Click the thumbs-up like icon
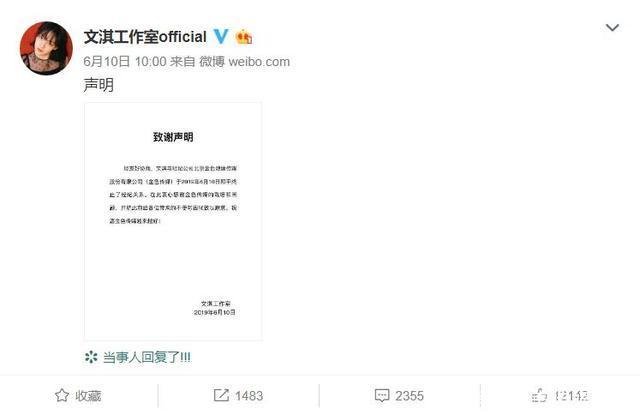The image size is (640, 415). tap(539, 395)
